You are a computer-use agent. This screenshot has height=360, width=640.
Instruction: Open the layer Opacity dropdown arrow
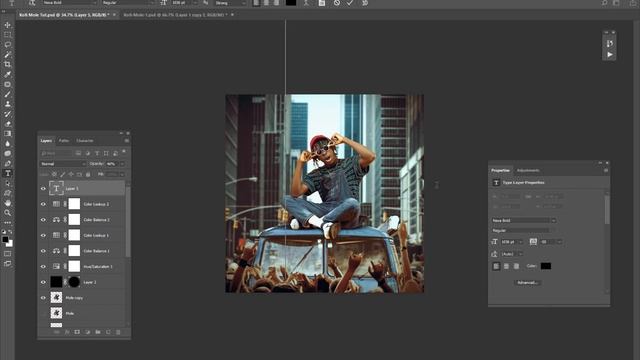[x=122, y=164]
